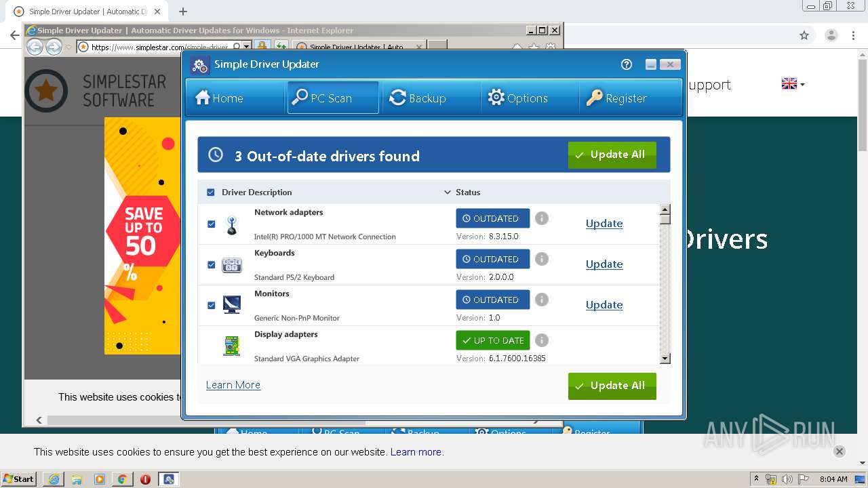This screenshot has height=488, width=868.
Task: Click the driver list scrollbar up arrow
Action: point(665,209)
